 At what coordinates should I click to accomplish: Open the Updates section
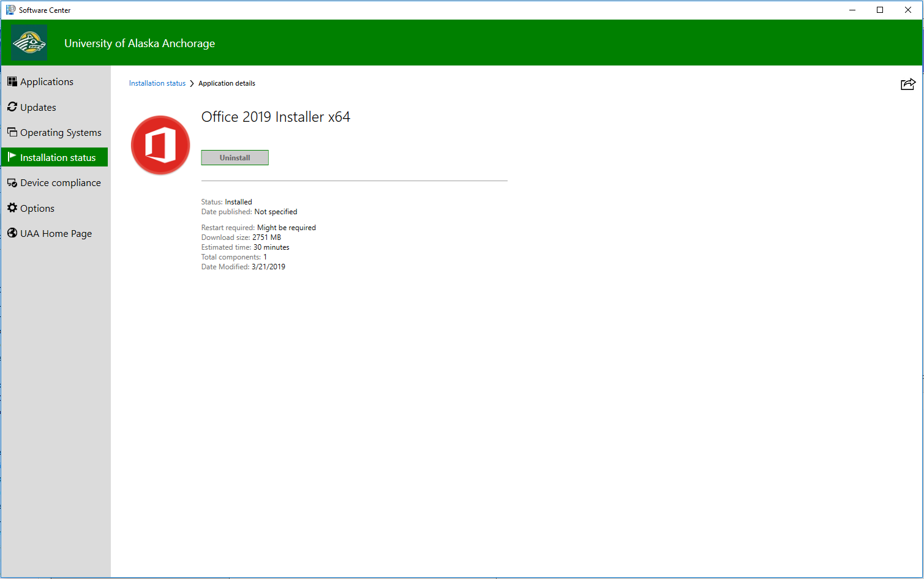coord(38,107)
